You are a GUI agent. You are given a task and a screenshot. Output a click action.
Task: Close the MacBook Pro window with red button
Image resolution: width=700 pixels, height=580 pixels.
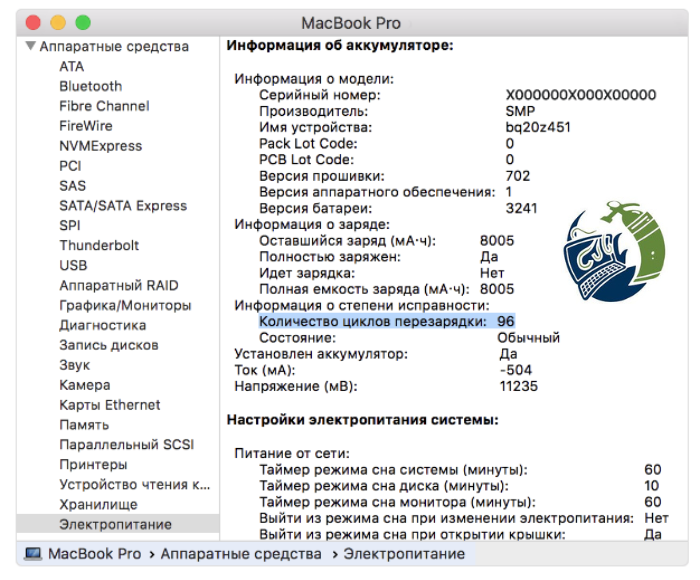[33, 23]
